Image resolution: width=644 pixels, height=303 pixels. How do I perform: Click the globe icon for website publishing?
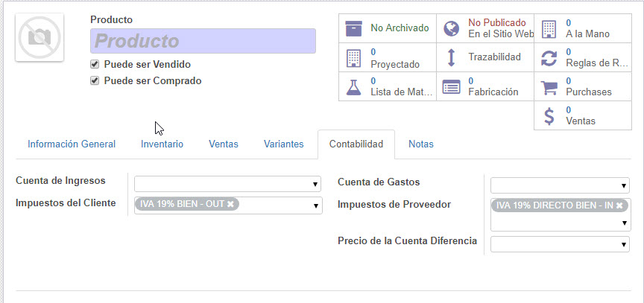[x=451, y=28]
